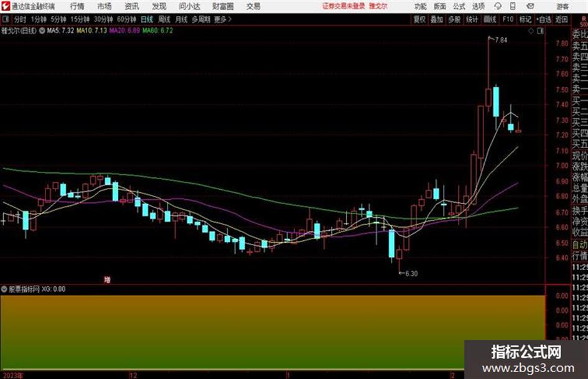Click the 标记 mark button
Image resolution: width=588 pixels, height=379 pixels.
pyautogui.click(x=525, y=19)
